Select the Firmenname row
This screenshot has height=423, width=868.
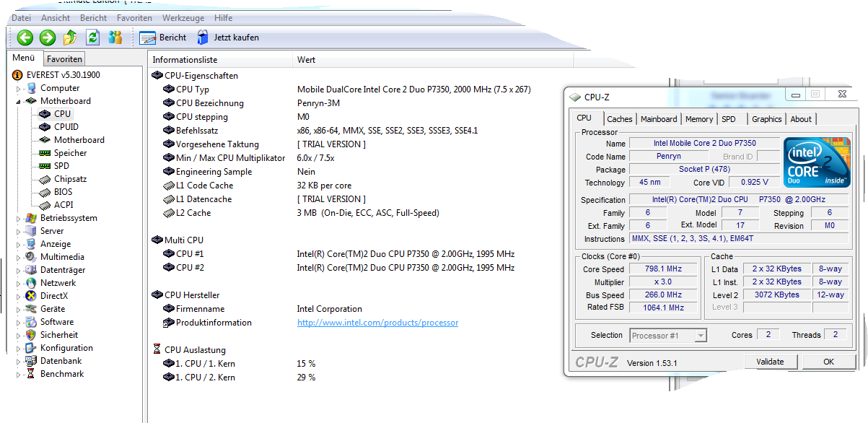(263, 309)
